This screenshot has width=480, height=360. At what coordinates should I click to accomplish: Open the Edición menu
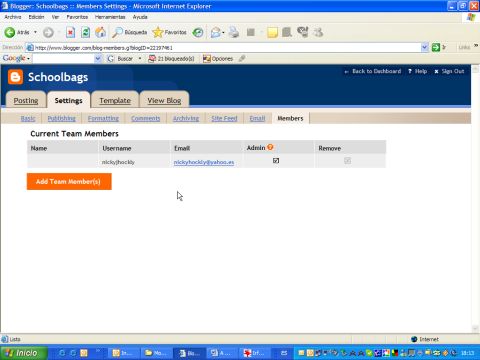pos(36,17)
